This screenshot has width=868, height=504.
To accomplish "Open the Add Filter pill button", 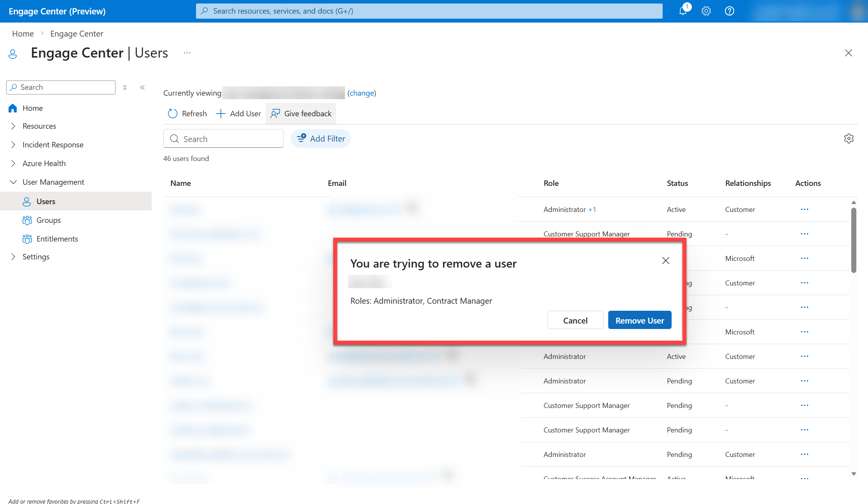I will tap(321, 138).
